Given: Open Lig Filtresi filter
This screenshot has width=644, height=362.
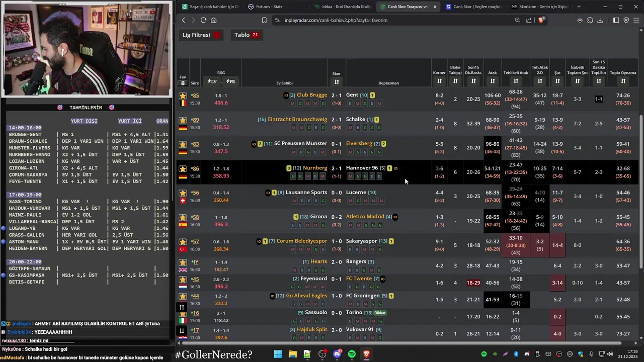Looking at the screenshot, I should coord(201,35).
